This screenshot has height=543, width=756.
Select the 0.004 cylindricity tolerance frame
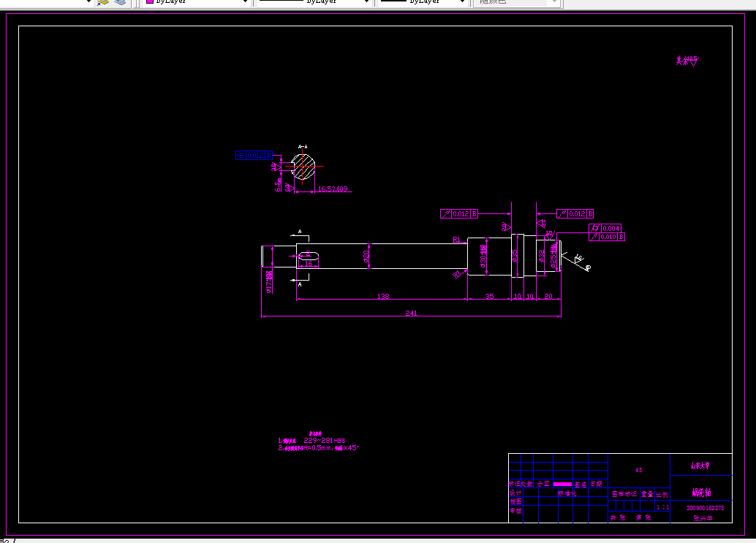click(605, 228)
